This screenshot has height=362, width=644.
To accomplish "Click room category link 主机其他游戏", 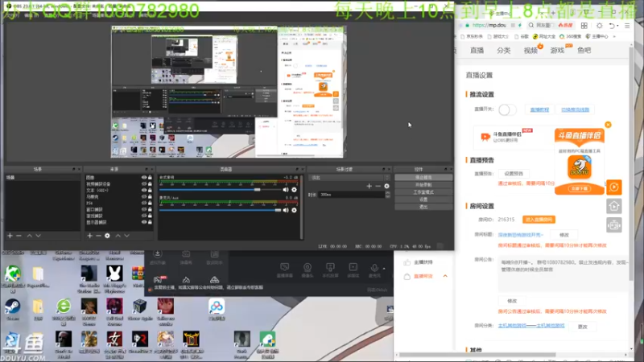I will coord(531,326).
